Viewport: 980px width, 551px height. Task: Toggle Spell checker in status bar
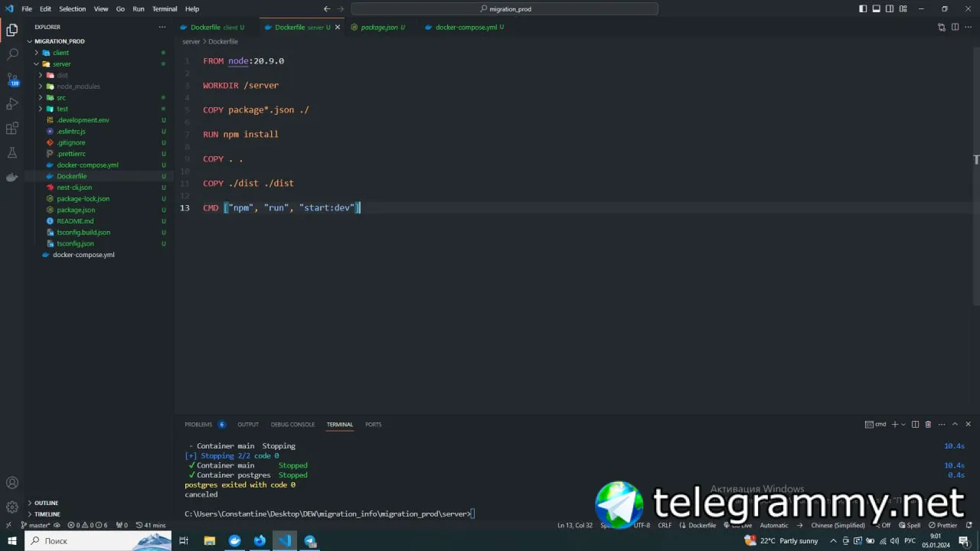click(910, 525)
